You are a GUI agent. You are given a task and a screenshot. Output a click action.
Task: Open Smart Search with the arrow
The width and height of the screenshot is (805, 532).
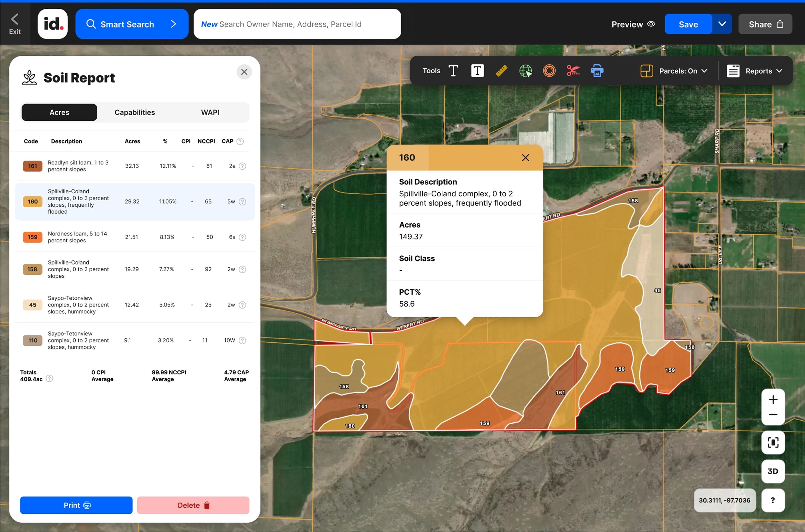174,24
